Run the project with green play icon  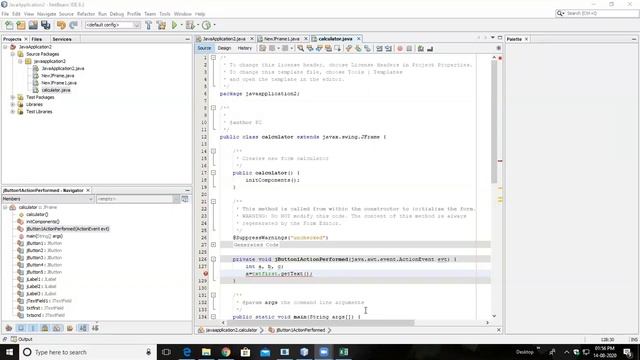click(175, 25)
